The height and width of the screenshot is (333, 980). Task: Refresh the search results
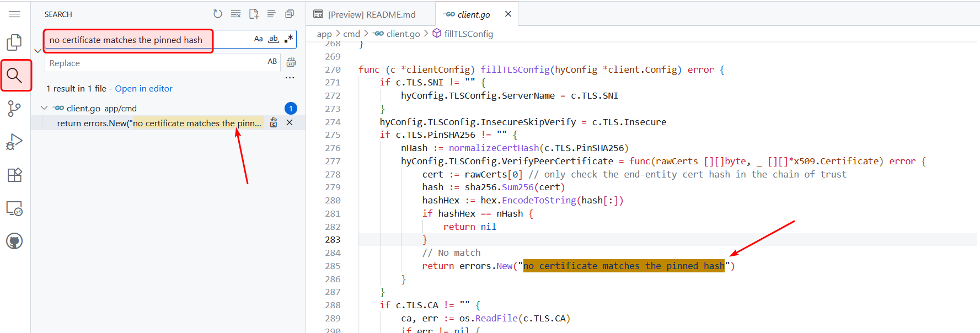click(218, 14)
